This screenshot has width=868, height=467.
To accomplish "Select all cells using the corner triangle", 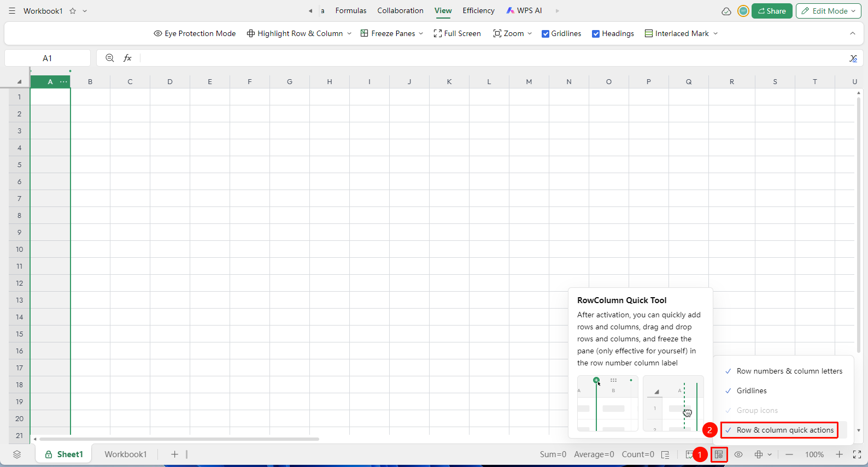I will coord(19,82).
